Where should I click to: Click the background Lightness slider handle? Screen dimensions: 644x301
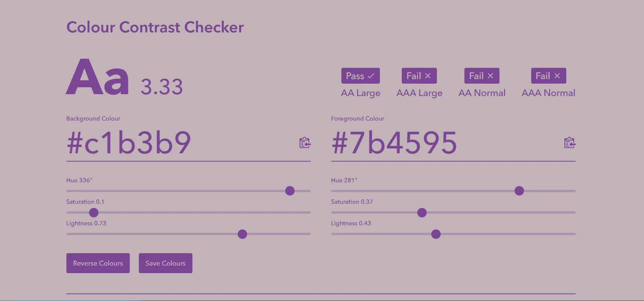[242, 234]
